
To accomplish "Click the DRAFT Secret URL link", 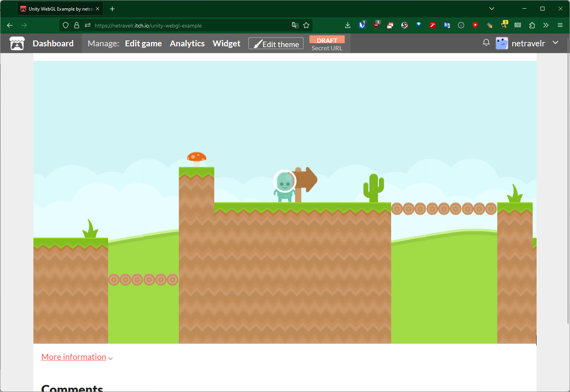I will [327, 44].
